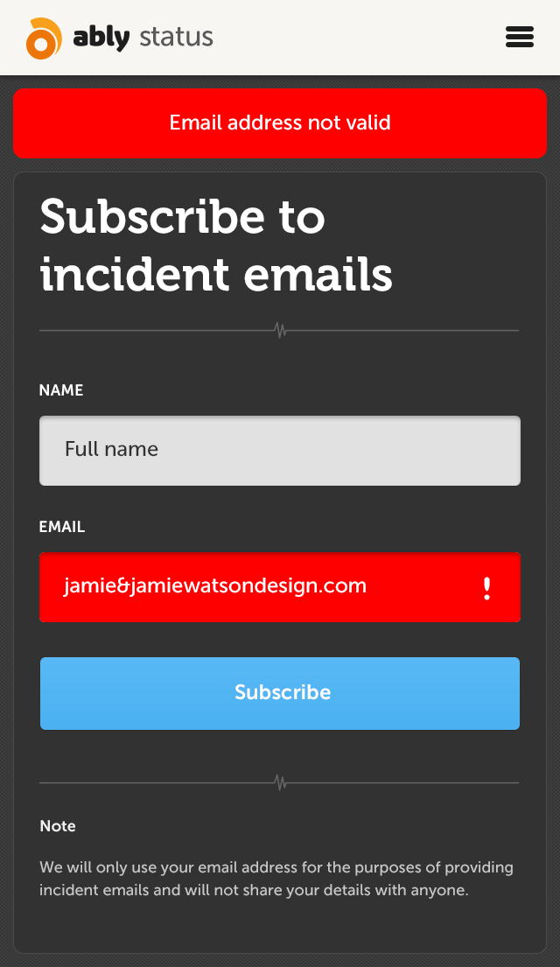Viewport: 560px width, 967px height.
Task: Dismiss the "Email address not valid" banner
Action: [280, 123]
